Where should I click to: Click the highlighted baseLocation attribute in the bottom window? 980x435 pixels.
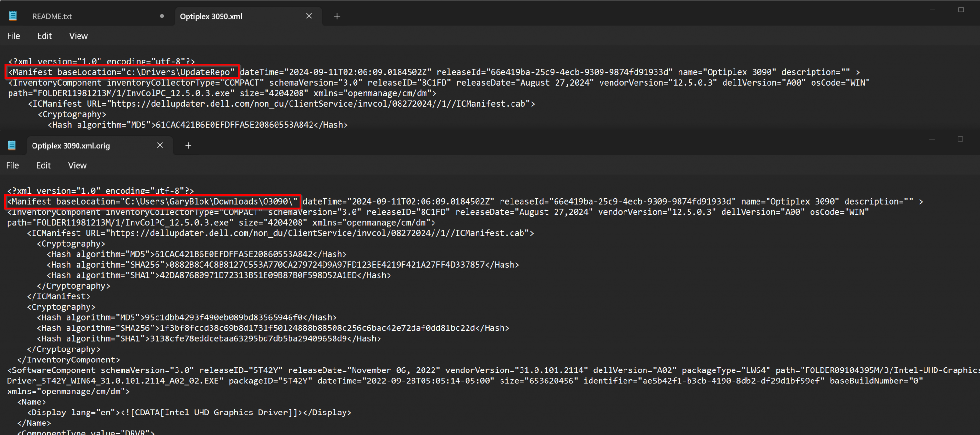pyautogui.click(x=153, y=201)
